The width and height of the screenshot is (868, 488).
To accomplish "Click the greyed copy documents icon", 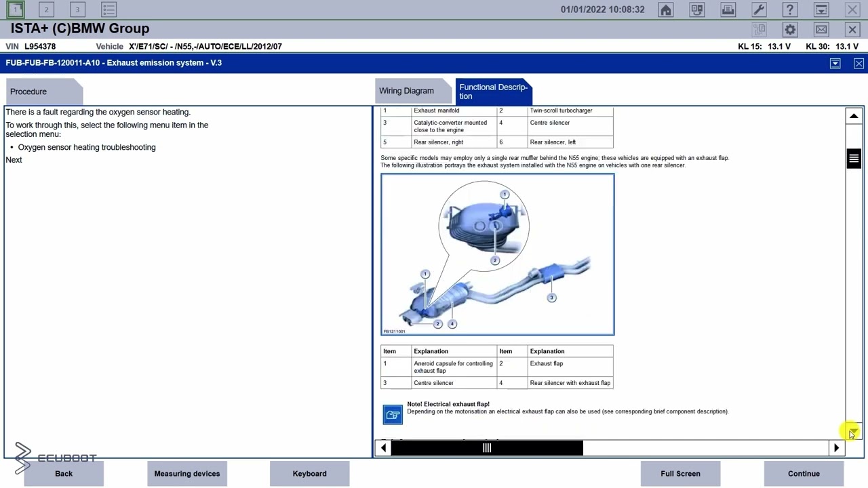I will [x=759, y=29].
